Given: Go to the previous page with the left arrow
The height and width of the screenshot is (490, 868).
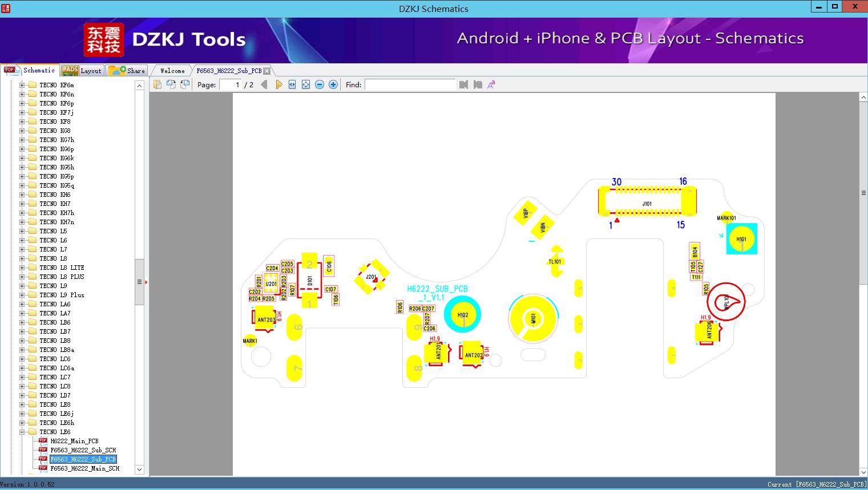Looking at the screenshot, I should 264,84.
